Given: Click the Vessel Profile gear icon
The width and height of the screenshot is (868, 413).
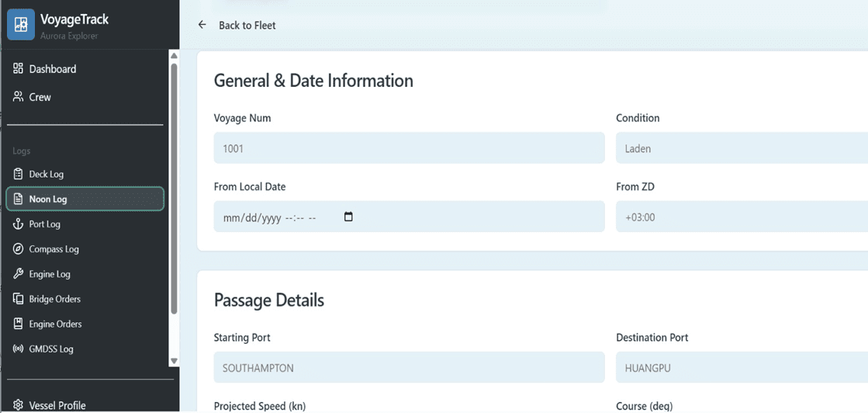Looking at the screenshot, I should pos(18,405).
